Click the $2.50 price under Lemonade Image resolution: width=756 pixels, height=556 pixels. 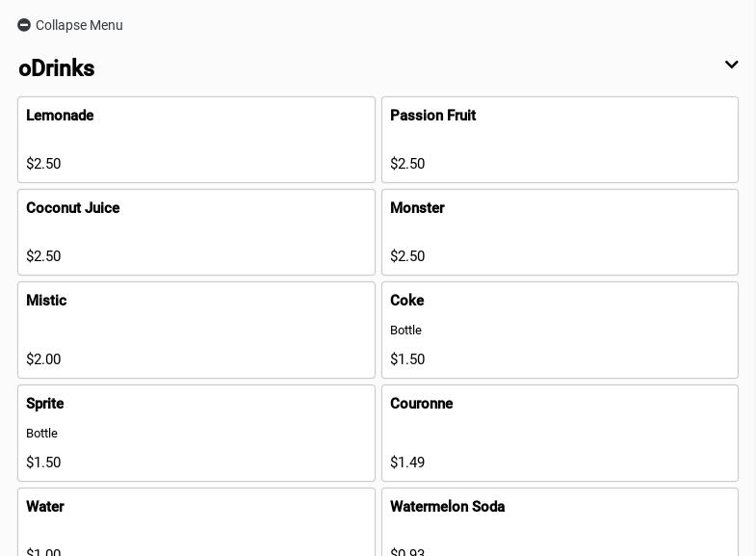[43, 164]
